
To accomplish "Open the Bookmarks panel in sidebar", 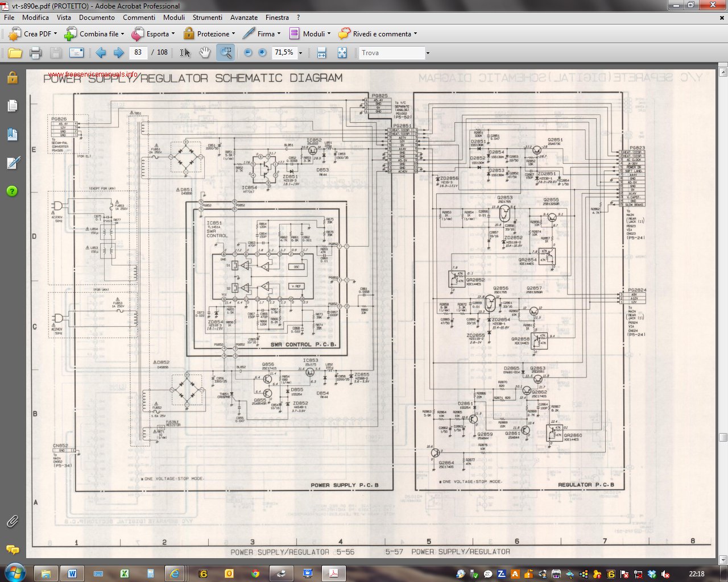I will pyautogui.click(x=12, y=134).
